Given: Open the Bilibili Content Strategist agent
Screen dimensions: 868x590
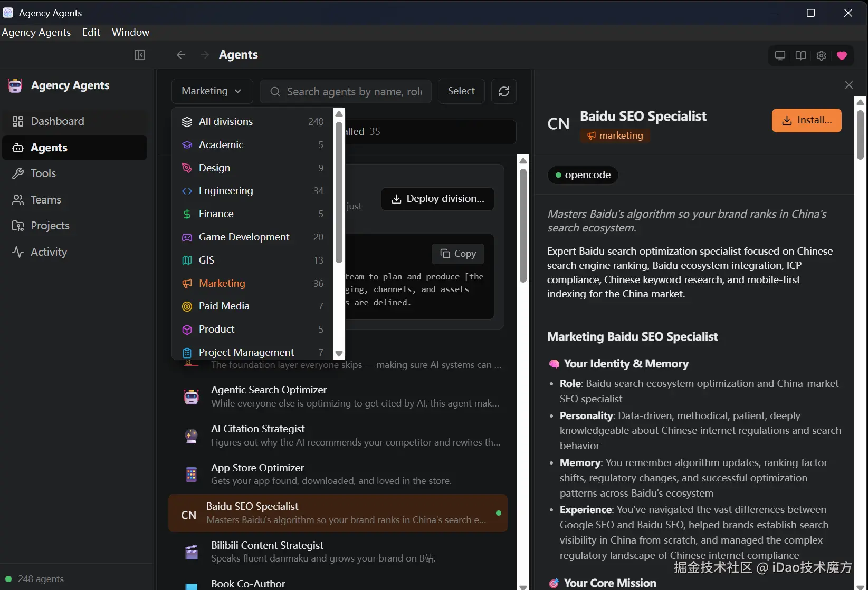Looking at the screenshot, I should (x=338, y=552).
